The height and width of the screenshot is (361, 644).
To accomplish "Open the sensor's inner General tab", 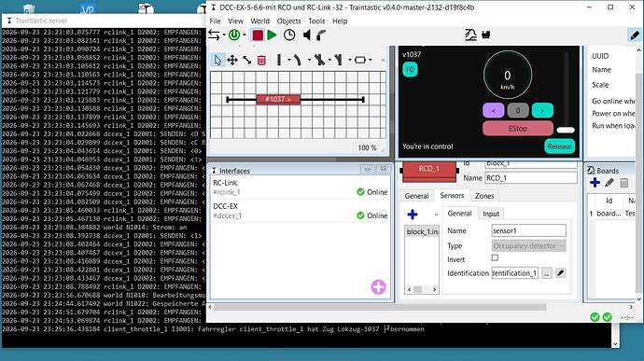I will point(459,214).
